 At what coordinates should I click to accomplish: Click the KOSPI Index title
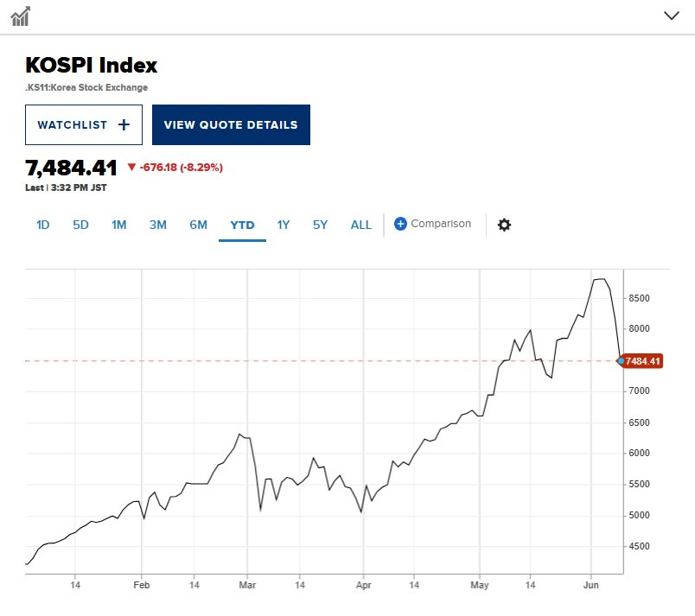pyautogui.click(x=92, y=65)
